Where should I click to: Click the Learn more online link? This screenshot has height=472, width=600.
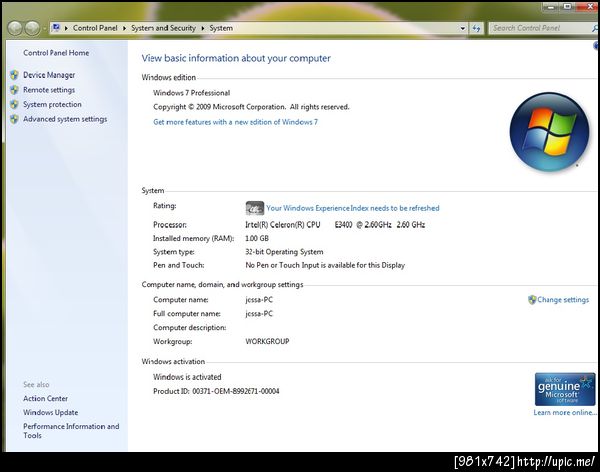565,413
